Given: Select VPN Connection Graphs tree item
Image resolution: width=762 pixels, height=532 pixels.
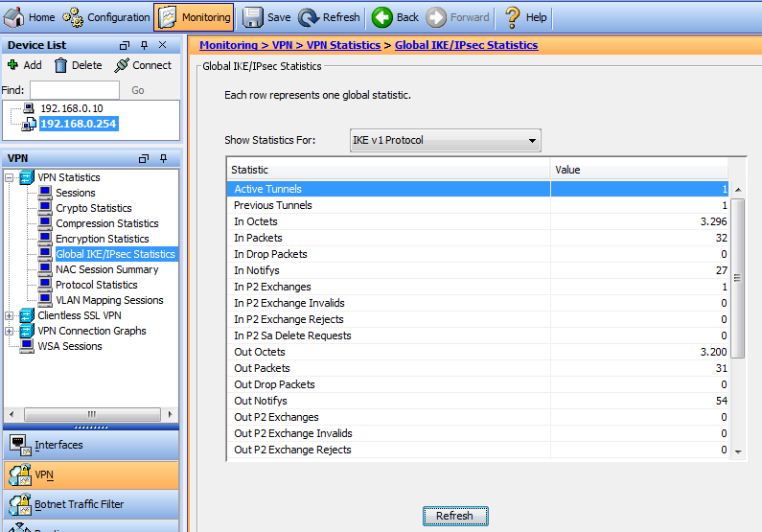Looking at the screenshot, I should pyautogui.click(x=92, y=331).
